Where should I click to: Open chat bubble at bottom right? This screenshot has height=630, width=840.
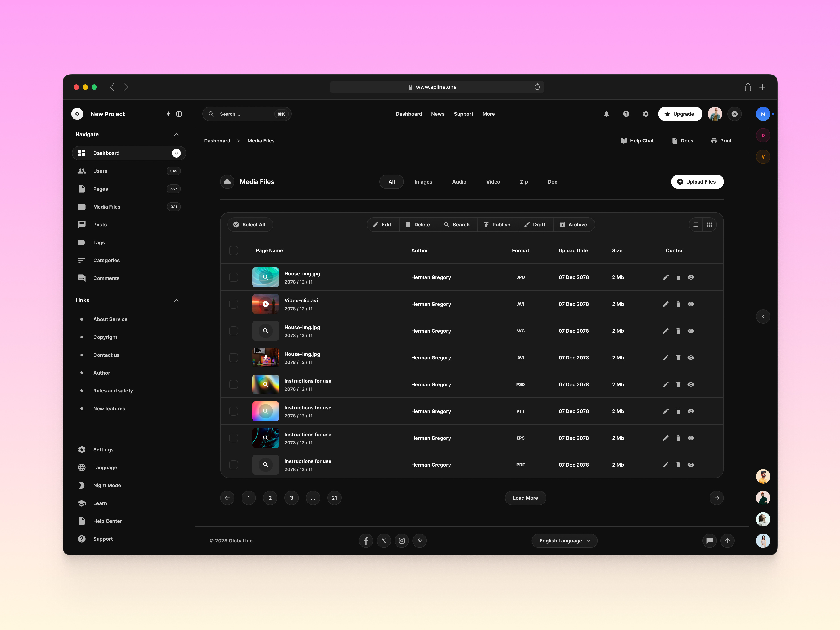click(709, 540)
